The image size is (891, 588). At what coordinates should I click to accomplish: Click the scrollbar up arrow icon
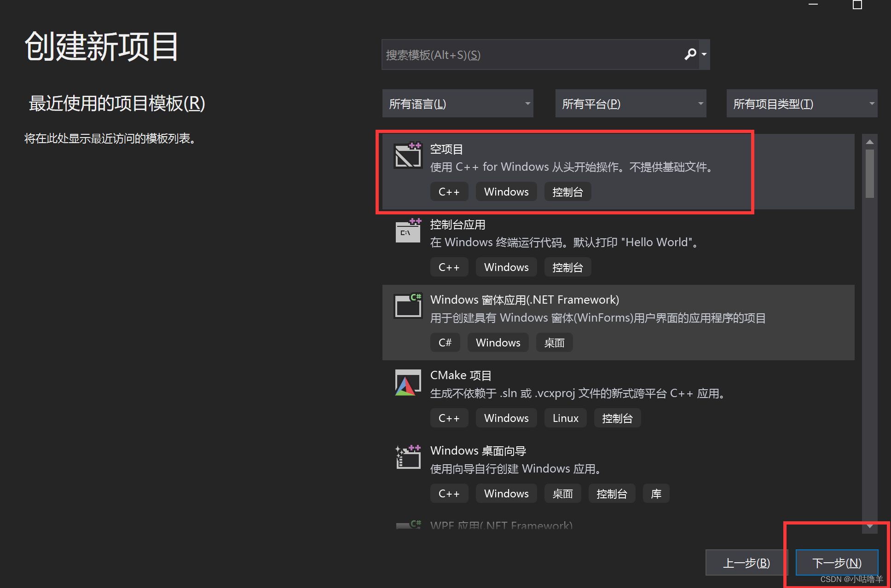(869, 141)
